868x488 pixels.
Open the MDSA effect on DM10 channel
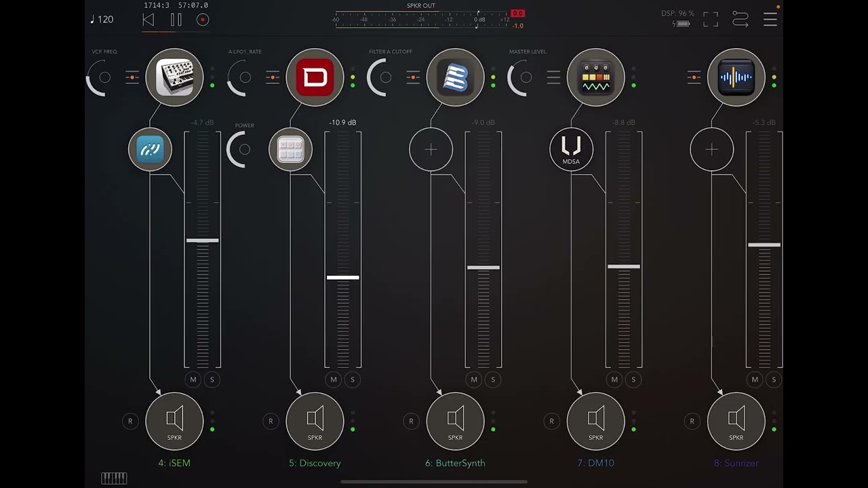tap(572, 150)
